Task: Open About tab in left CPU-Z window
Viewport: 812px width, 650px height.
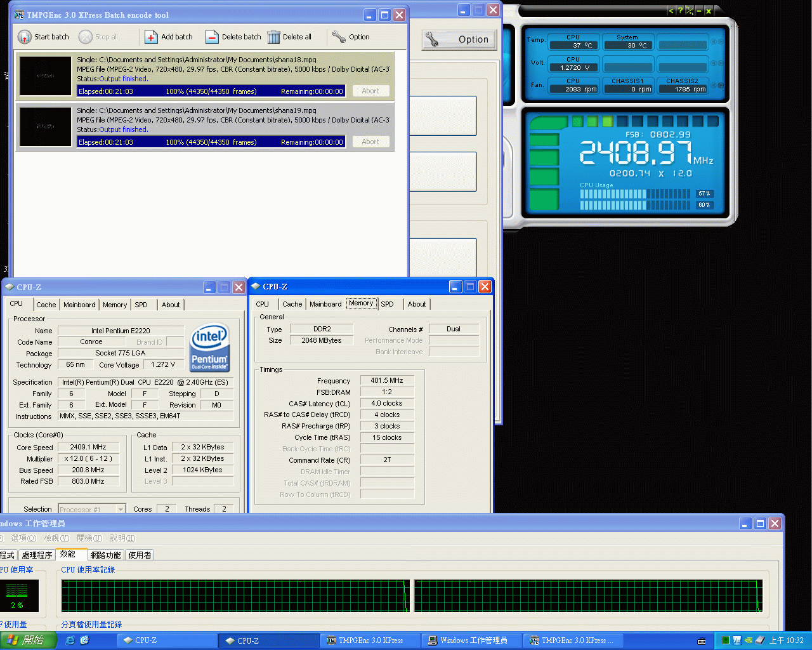Action: point(171,305)
